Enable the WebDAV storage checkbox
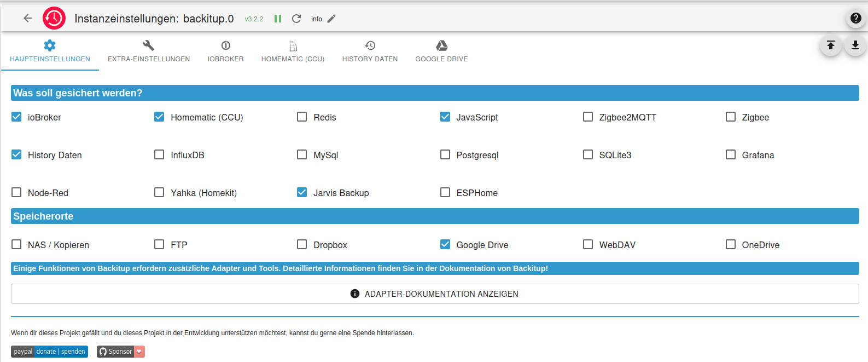Image resolution: width=868 pixels, height=362 pixels. [588, 244]
